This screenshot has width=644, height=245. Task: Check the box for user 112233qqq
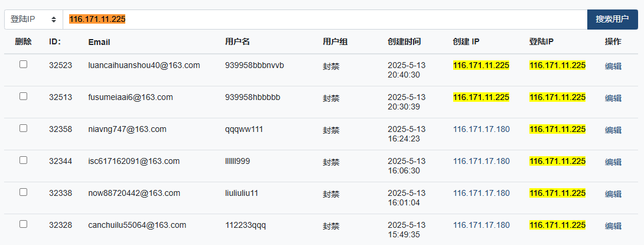24,224
